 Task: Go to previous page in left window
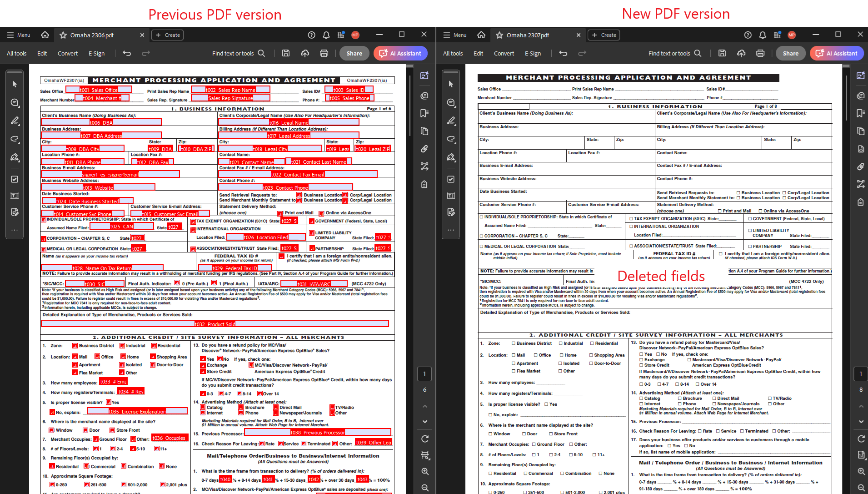point(425,406)
